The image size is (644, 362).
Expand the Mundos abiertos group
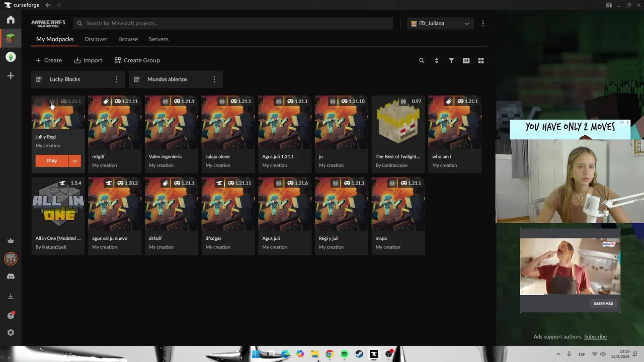pos(176,79)
